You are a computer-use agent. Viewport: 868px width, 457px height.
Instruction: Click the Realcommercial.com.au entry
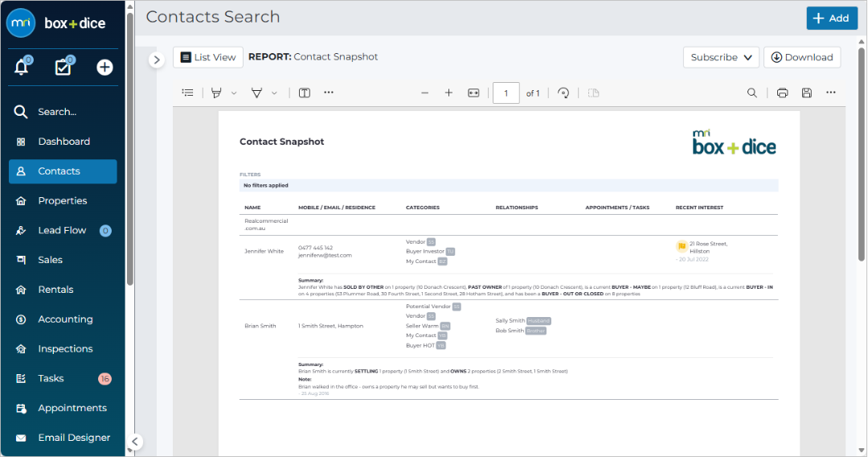click(266, 224)
